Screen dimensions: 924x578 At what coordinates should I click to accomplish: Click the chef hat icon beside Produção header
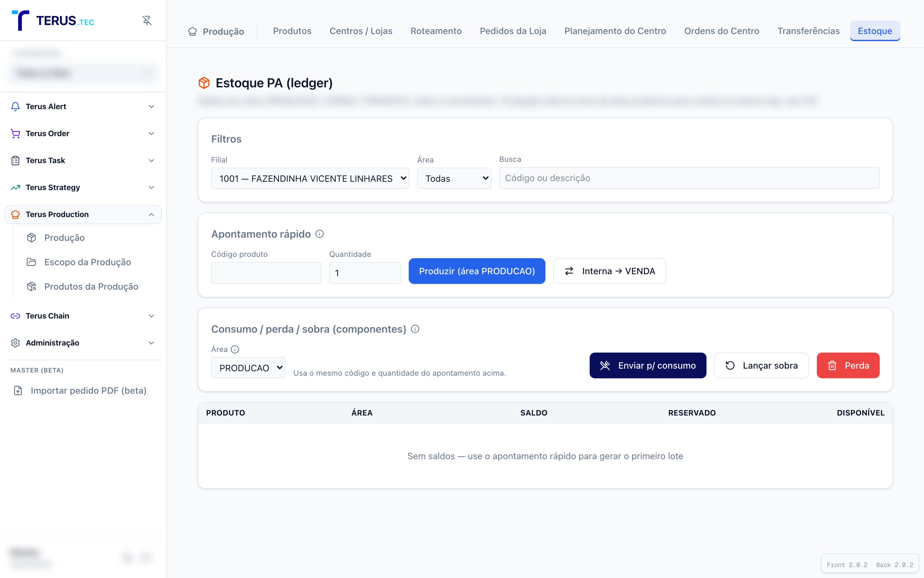pos(193,31)
